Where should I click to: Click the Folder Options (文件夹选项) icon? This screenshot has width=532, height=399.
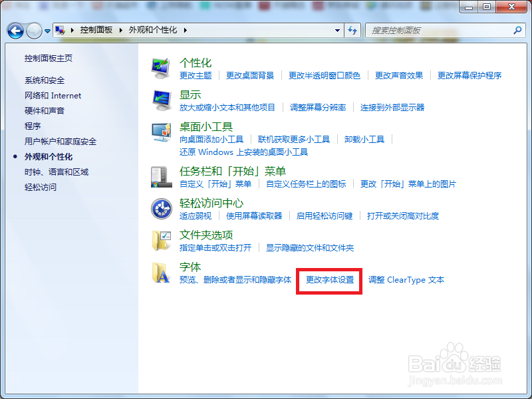(161, 241)
